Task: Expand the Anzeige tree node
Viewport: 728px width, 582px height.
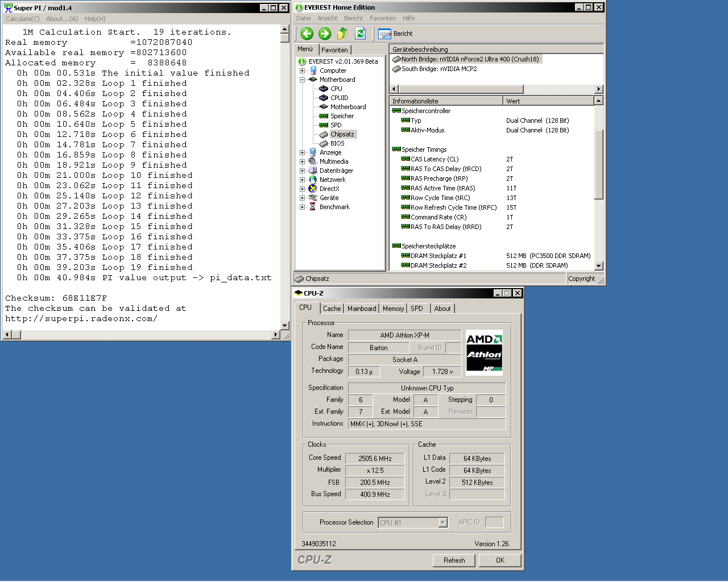Action: [x=303, y=152]
